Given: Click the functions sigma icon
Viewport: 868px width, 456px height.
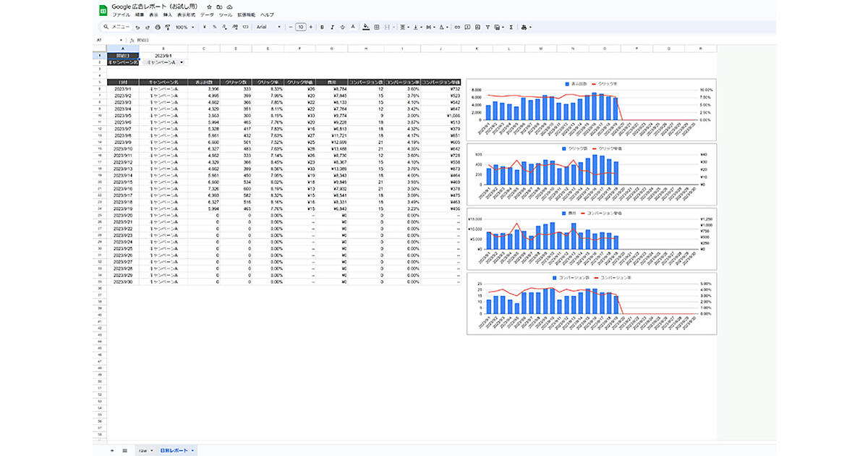Looking at the screenshot, I should click(x=511, y=28).
